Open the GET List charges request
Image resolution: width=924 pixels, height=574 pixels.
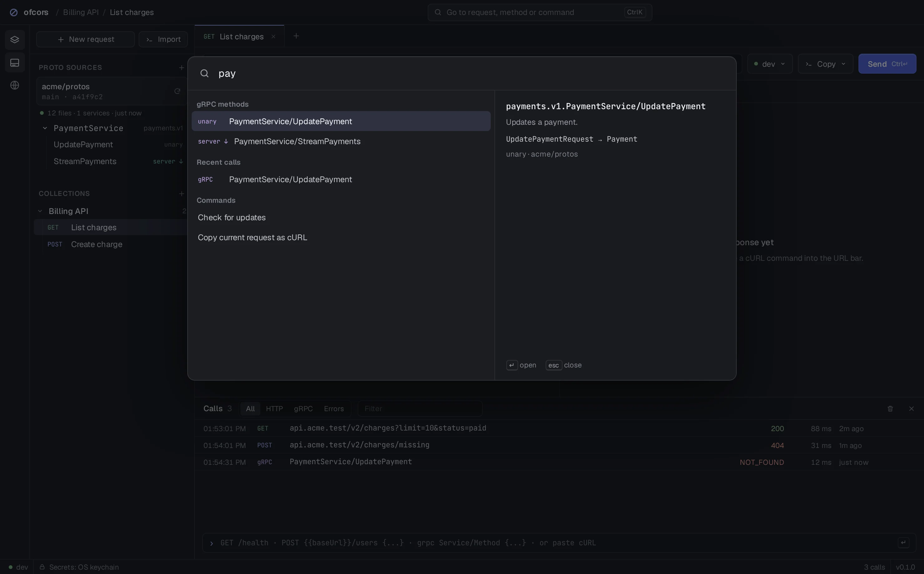pos(111,227)
